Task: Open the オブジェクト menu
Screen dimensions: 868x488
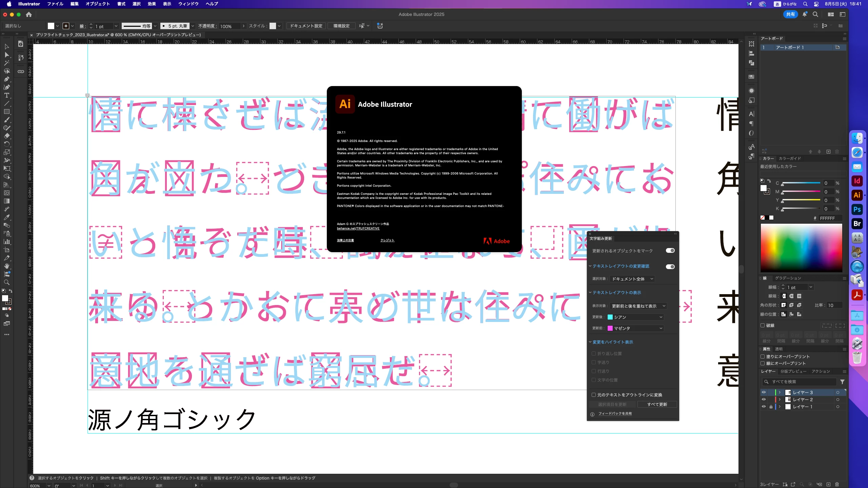Action: [97, 4]
